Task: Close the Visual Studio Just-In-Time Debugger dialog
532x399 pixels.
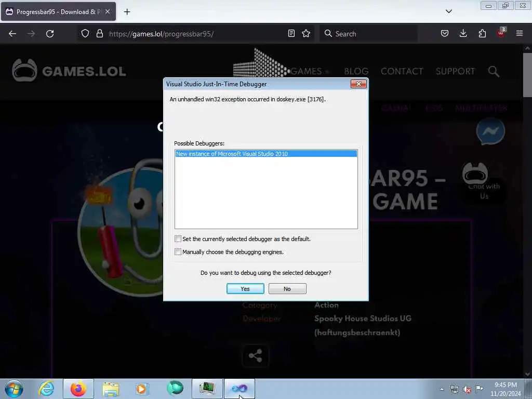Action: tap(358, 84)
